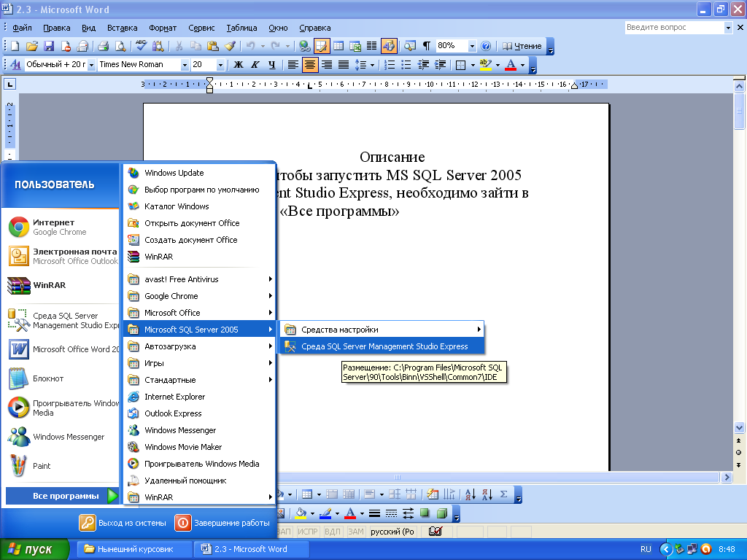
Task: Expand the Игры programs folder
Action: point(200,363)
